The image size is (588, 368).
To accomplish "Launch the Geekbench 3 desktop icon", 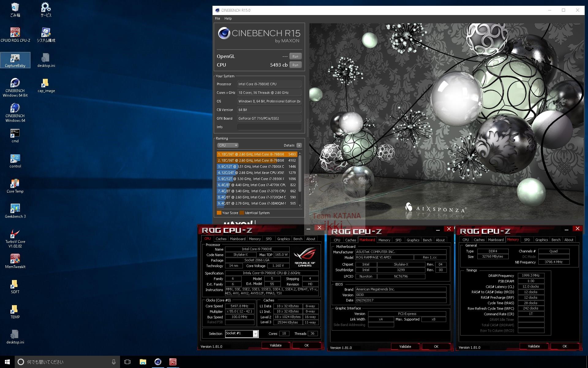I will tap(15, 211).
